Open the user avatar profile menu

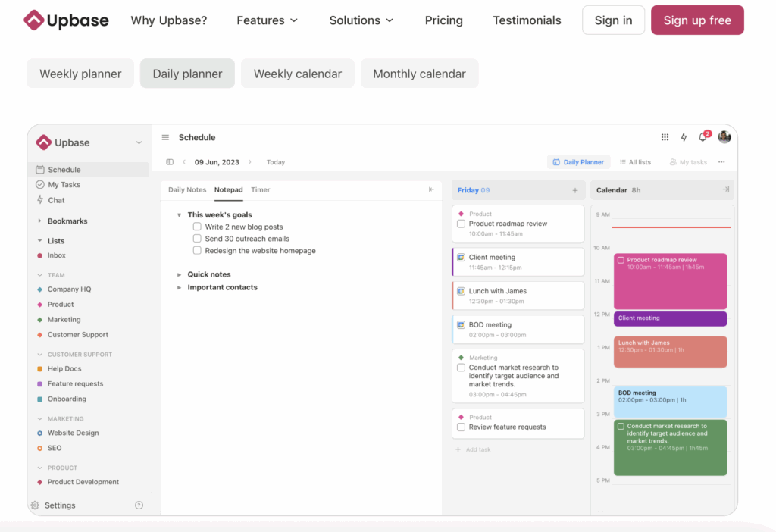(724, 137)
